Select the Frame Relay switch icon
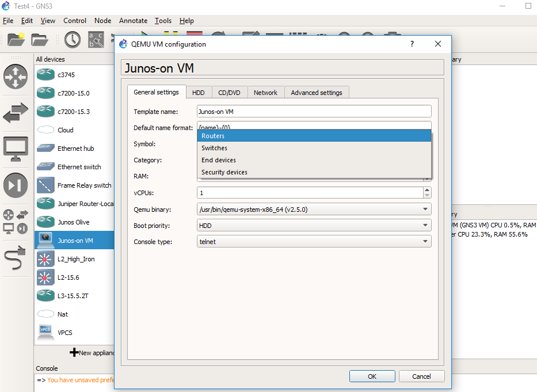 45,185
